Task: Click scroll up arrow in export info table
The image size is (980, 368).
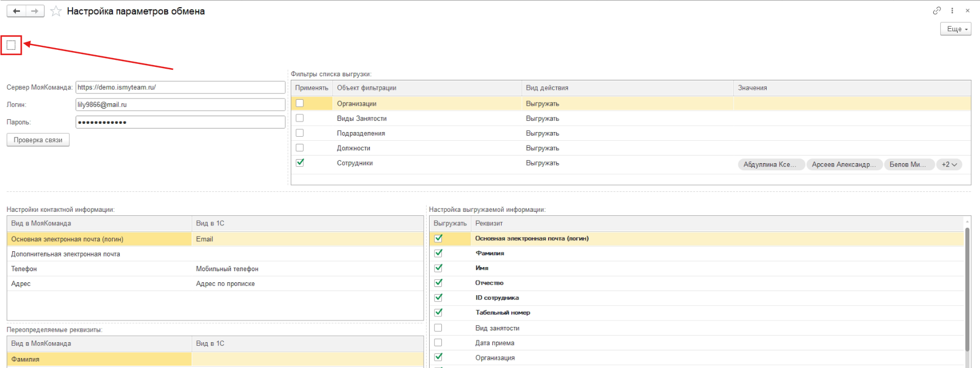Action: coord(967,223)
